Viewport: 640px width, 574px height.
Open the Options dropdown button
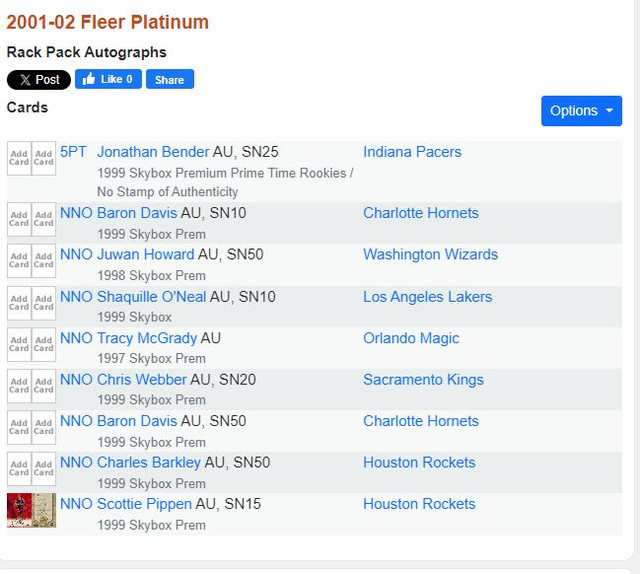pyautogui.click(x=581, y=111)
